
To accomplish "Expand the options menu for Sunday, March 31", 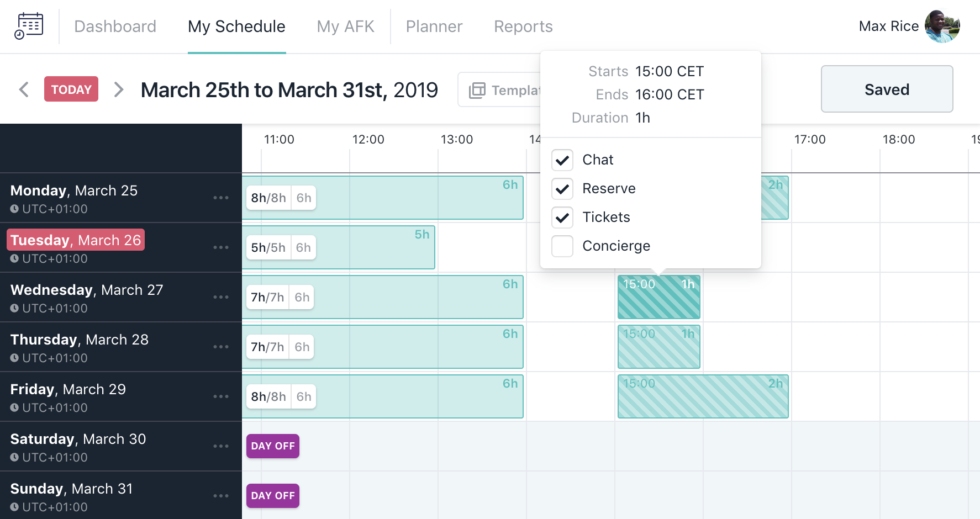I will 221,496.
